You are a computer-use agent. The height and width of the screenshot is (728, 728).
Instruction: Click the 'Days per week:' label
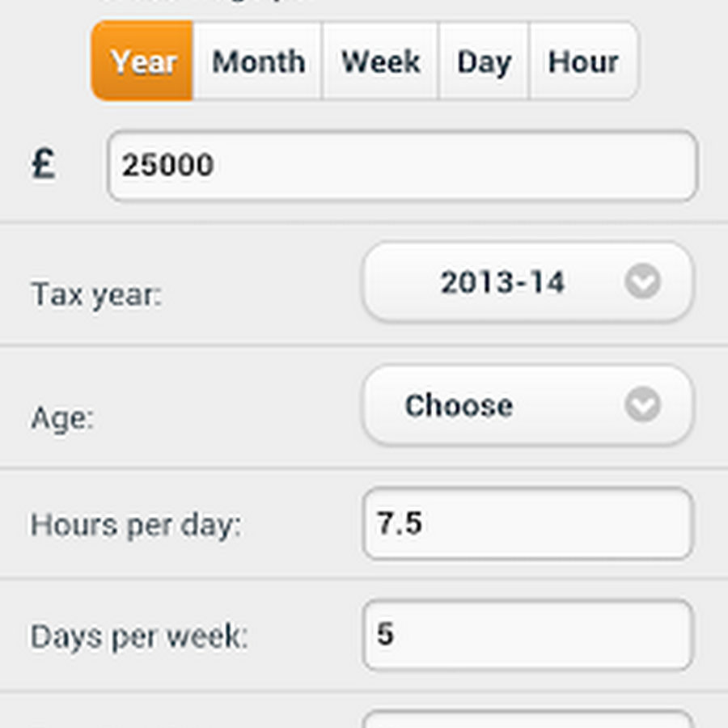(139, 637)
